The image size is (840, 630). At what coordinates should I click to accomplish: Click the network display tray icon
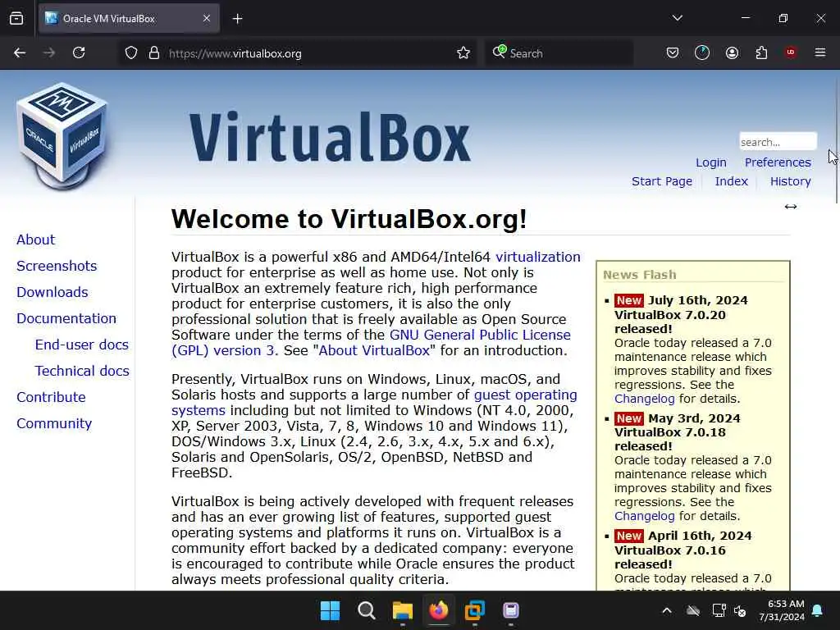point(719,610)
